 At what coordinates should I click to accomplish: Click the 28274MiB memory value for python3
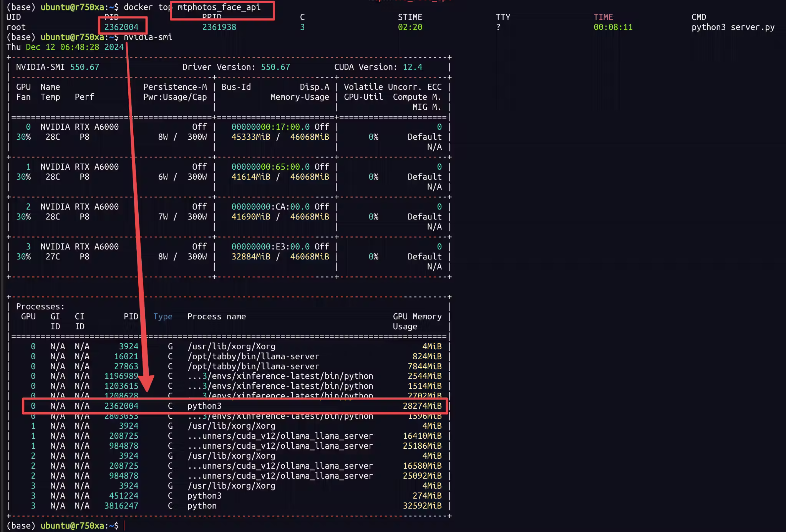(x=422, y=406)
